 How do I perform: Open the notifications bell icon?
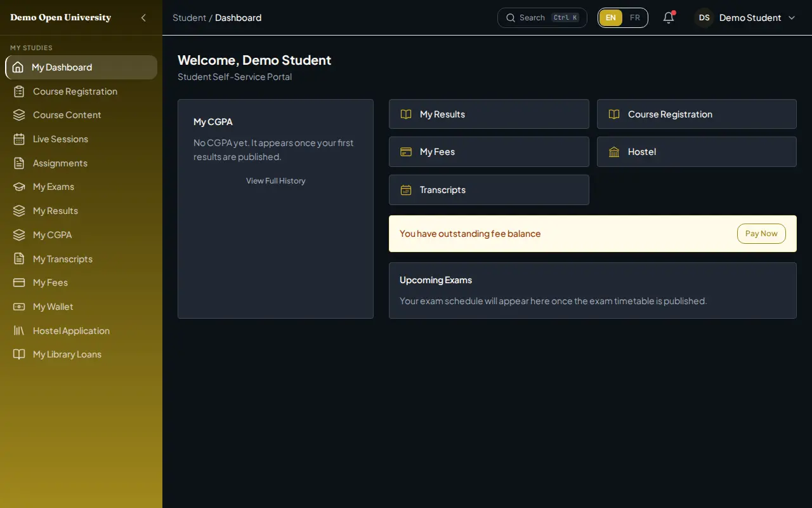(669, 18)
